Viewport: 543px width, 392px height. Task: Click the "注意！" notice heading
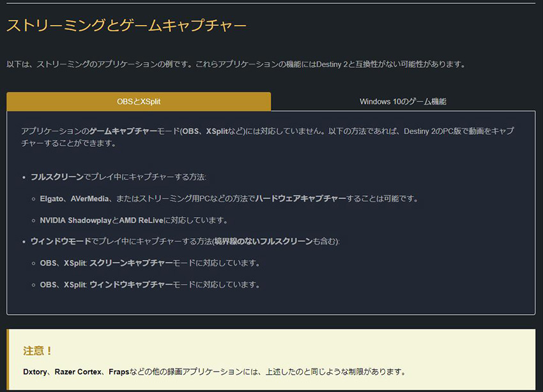click(38, 351)
